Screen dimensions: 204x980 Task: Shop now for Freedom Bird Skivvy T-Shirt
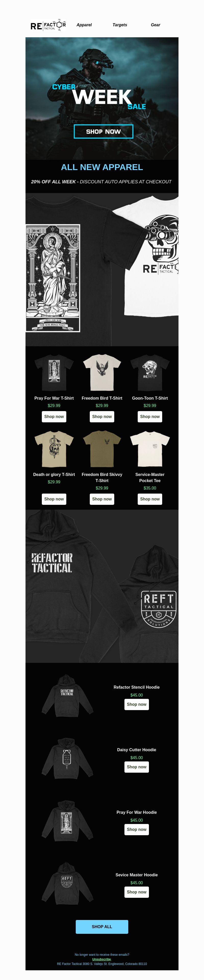click(102, 499)
